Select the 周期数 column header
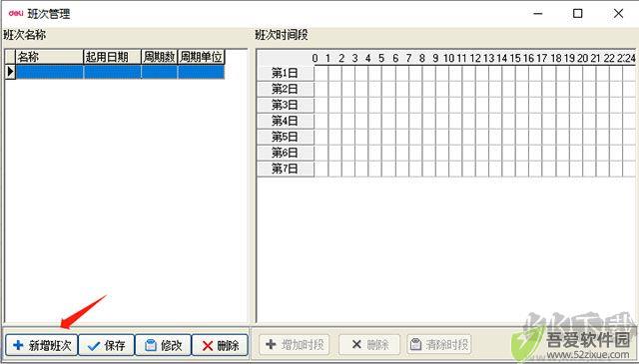 [x=160, y=57]
